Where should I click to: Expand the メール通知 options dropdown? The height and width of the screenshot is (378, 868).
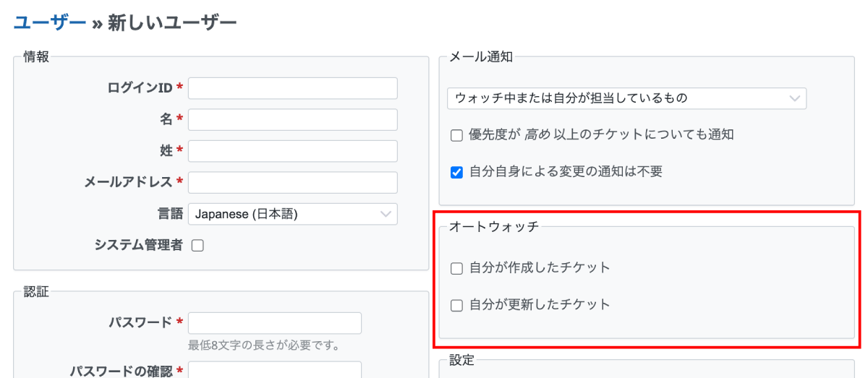[x=626, y=98]
